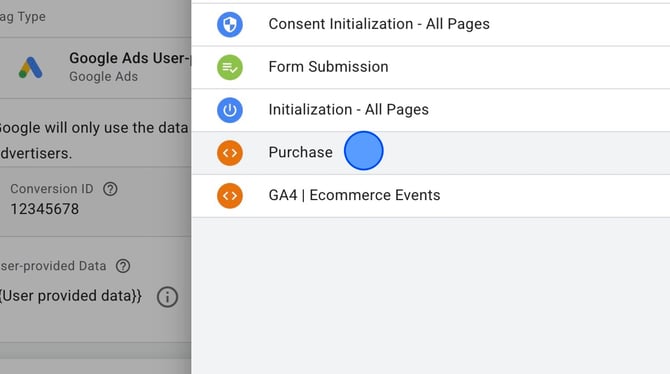Select the Form Submission trigger

[x=431, y=67]
